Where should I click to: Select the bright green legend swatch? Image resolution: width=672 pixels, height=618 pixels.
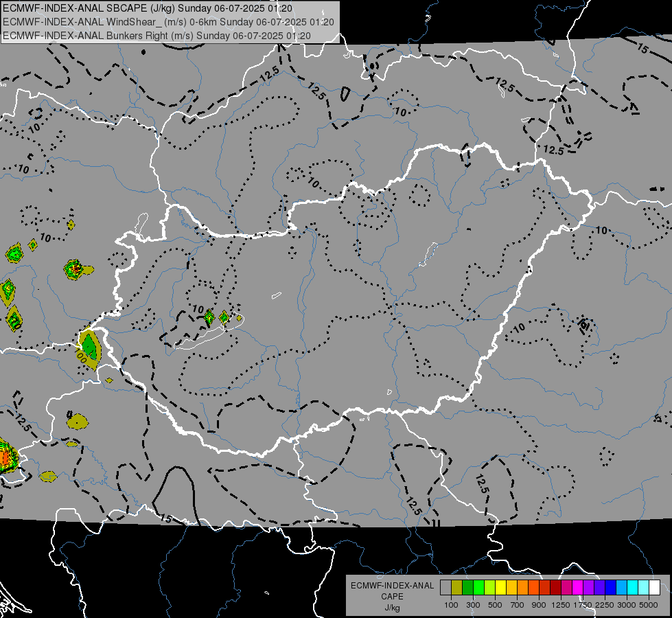click(478, 587)
